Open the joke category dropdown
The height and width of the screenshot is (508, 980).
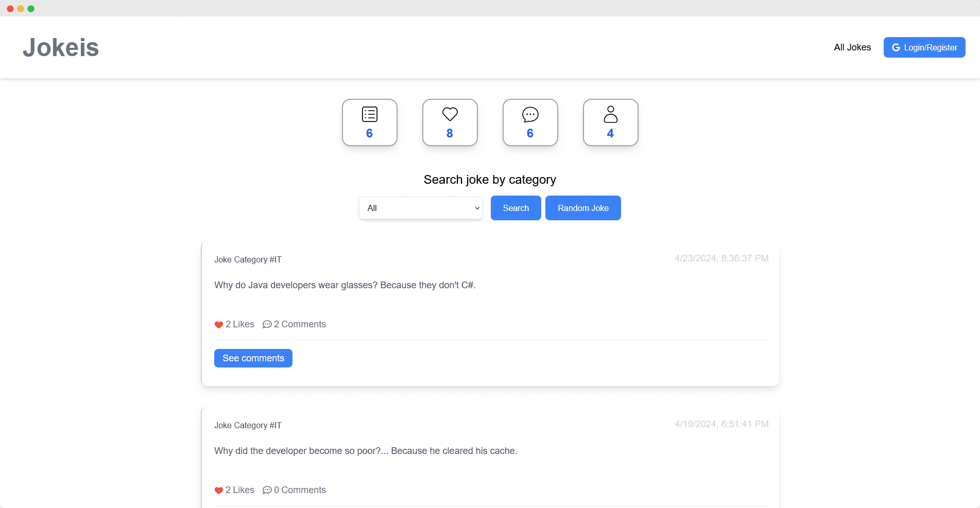(x=420, y=208)
